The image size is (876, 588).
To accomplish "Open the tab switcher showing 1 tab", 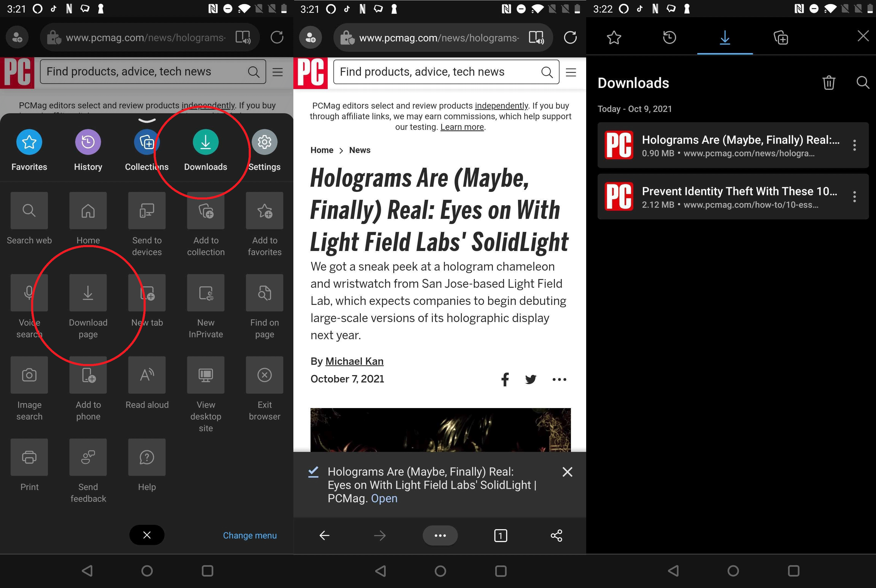I will [500, 535].
